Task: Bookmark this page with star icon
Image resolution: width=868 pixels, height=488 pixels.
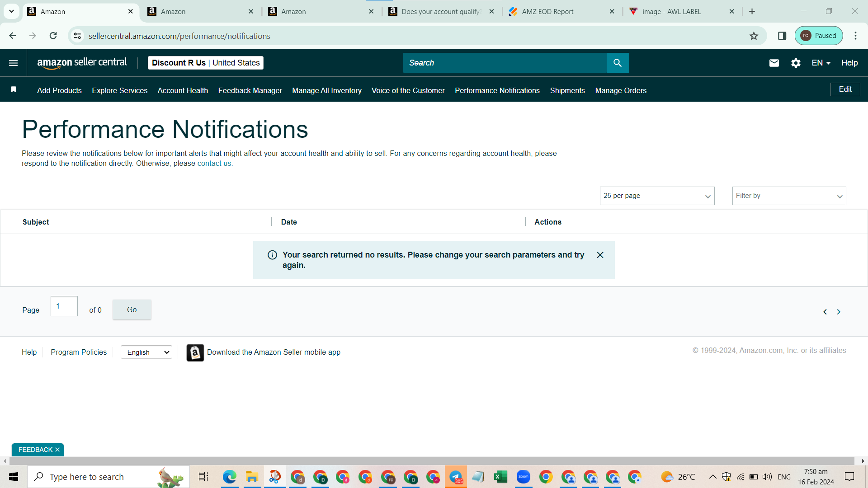Action: tap(754, 36)
